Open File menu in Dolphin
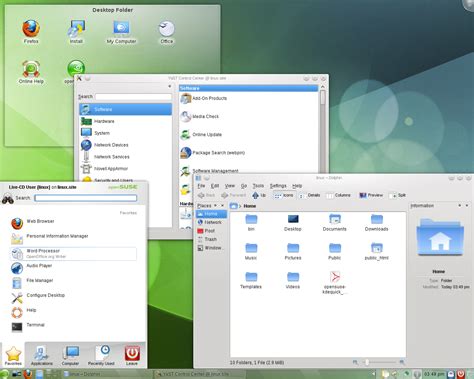Screen dimensions: 474x379 pos(201,186)
